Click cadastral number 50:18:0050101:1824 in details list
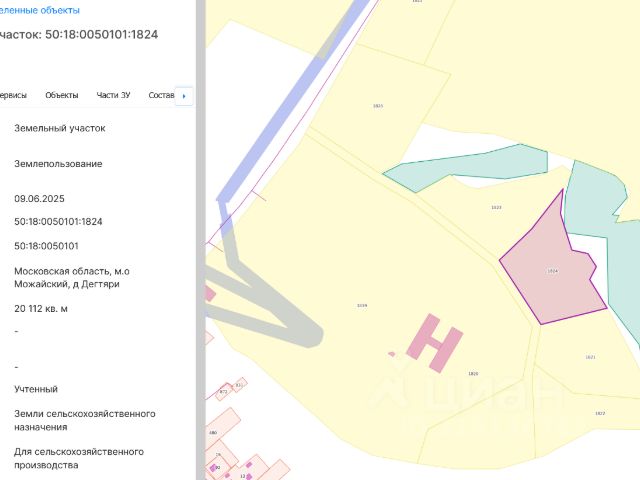640x480 pixels. click(x=58, y=222)
